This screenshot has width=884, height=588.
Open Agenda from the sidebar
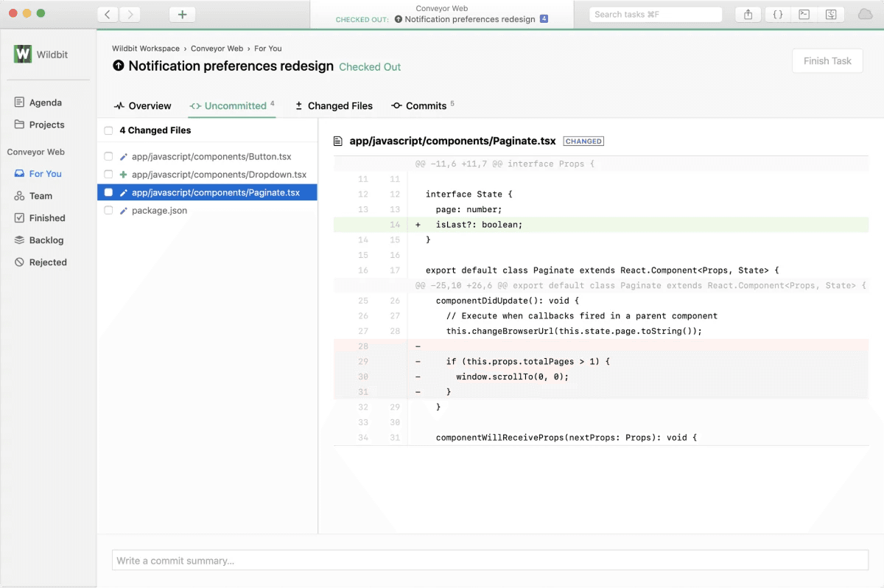coord(38,102)
